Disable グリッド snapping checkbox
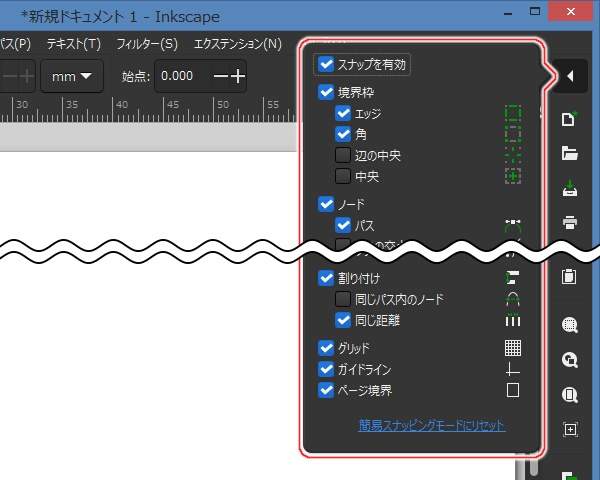600x480 pixels. pyautogui.click(x=326, y=348)
